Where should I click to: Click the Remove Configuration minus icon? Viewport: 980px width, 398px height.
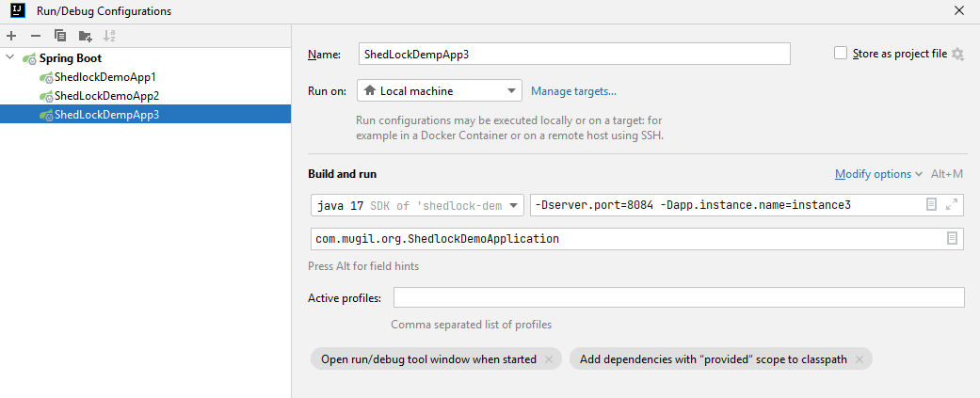pyautogui.click(x=36, y=36)
